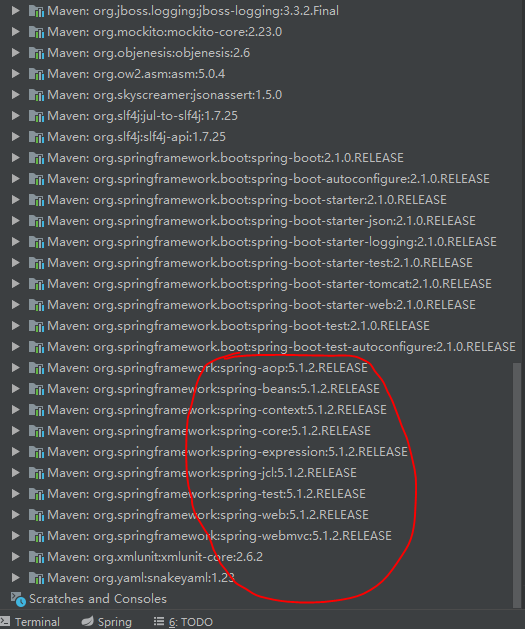Click the spring-boot-starter-logging library icon
This screenshot has height=629, width=525.
[x=36, y=242]
